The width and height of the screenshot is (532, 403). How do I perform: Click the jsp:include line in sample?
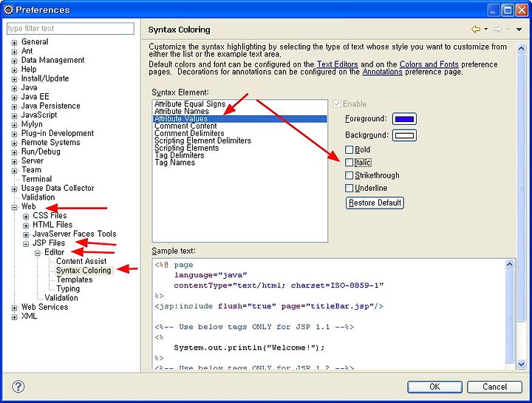(269, 306)
